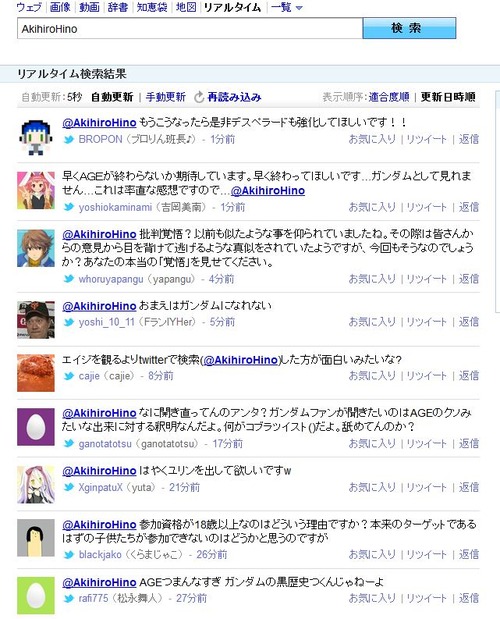This screenshot has width=500, height=619.
Task: Click お気に入り on the cajie tweet
Action: point(372,376)
